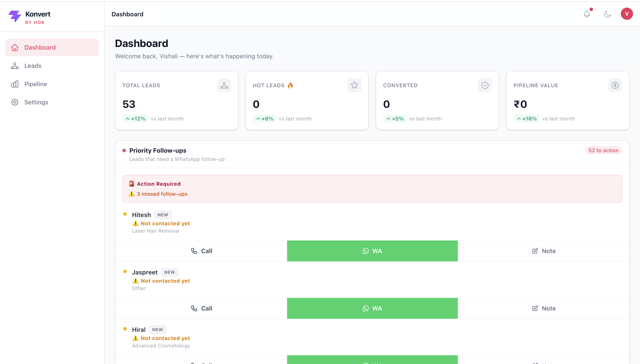Click the NEW tag beside Hiral

pyautogui.click(x=157, y=330)
